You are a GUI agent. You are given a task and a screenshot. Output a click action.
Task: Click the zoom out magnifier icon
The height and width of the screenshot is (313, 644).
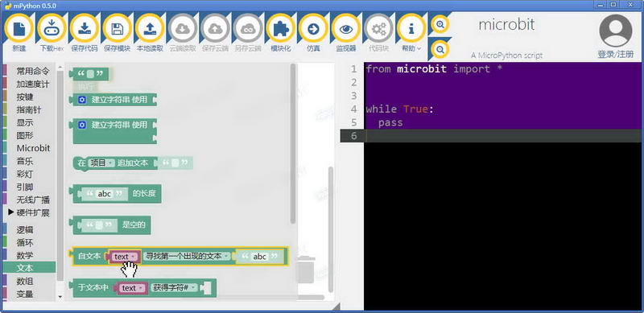pos(440,50)
